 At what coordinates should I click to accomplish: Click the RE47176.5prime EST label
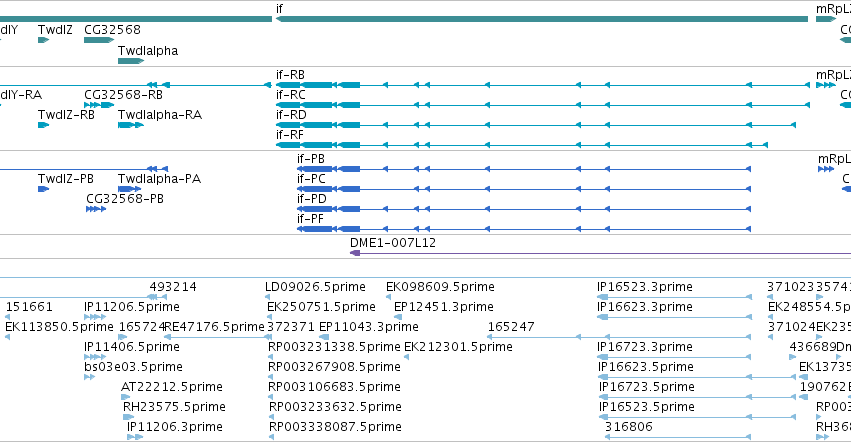coord(214,327)
